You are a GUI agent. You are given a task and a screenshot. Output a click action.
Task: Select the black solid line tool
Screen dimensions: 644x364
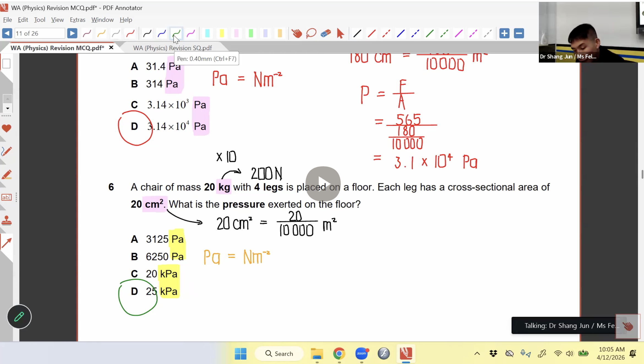(357, 33)
